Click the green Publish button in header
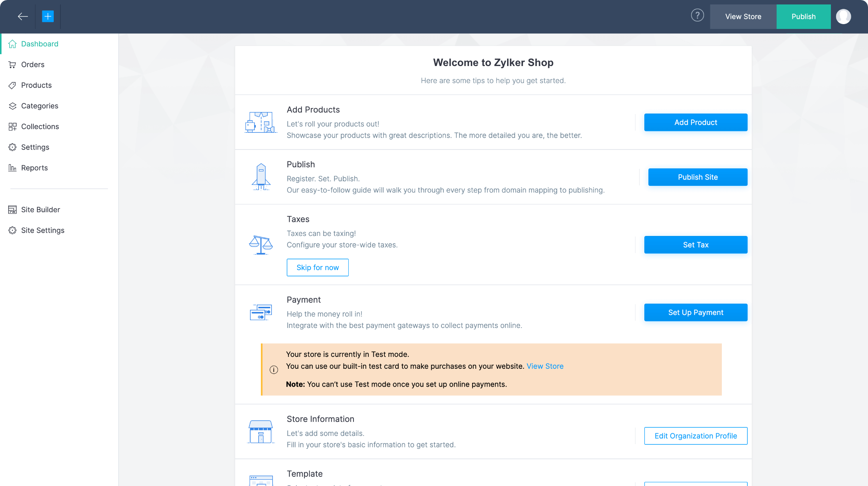Image resolution: width=868 pixels, height=486 pixels. tap(803, 17)
